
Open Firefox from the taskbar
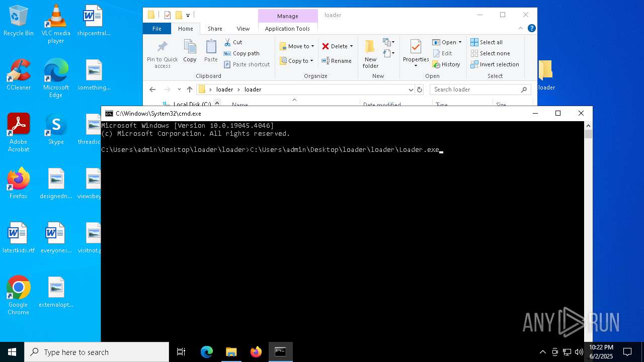256,352
